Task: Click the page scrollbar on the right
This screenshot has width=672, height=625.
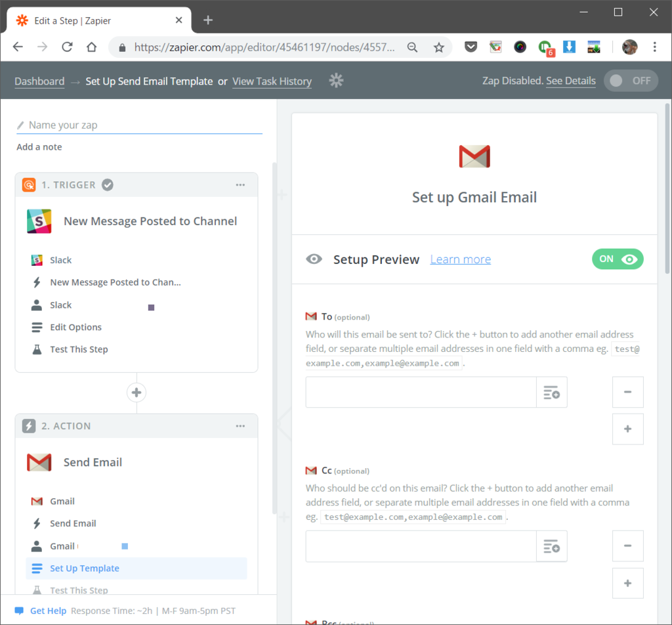Action: [667, 188]
